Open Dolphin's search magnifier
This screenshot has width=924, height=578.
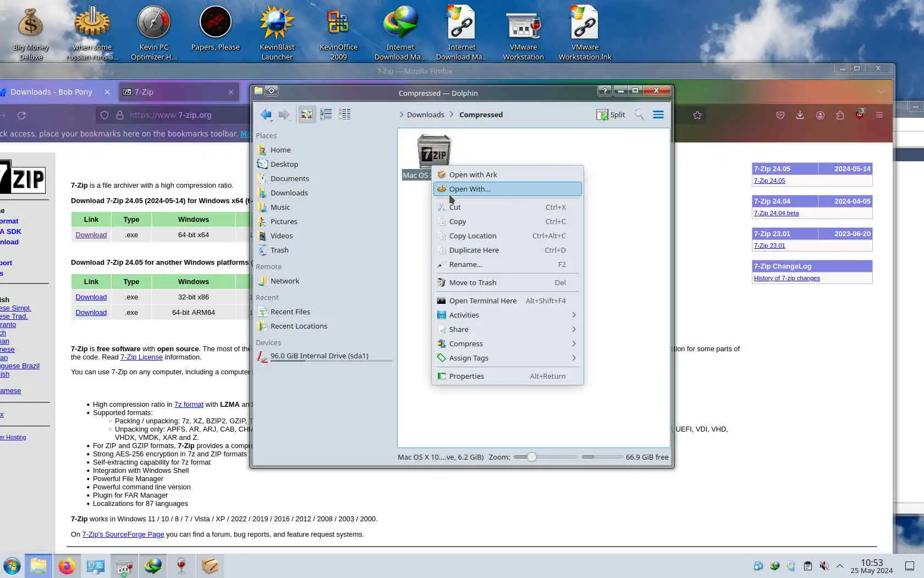tap(639, 114)
